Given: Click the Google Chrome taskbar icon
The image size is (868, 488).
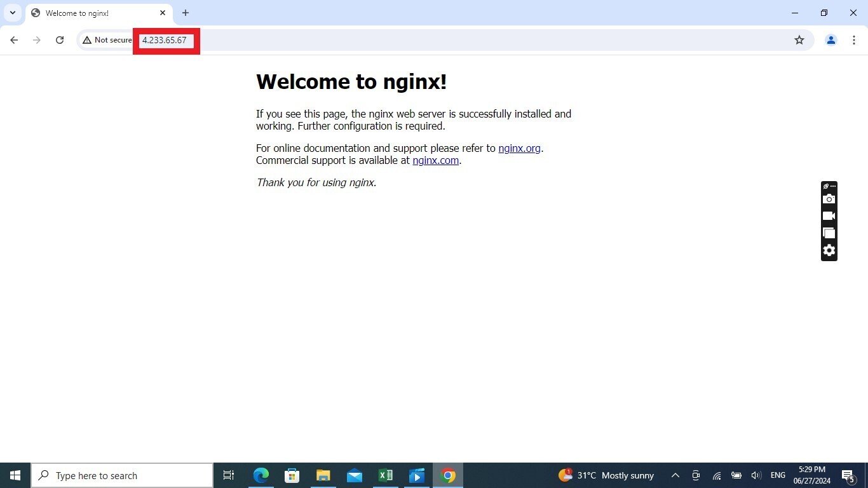Looking at the screenshot, I should click(448, 475).
